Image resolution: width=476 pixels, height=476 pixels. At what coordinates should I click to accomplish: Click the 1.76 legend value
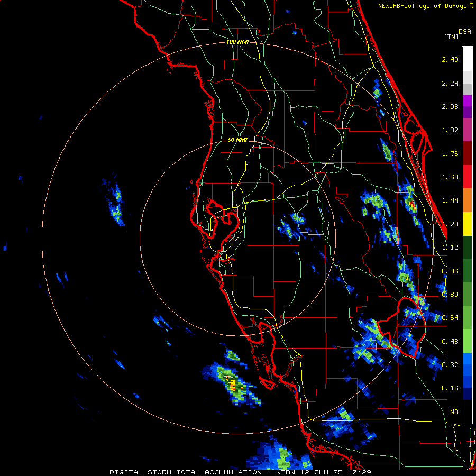(x=450, y=153)
